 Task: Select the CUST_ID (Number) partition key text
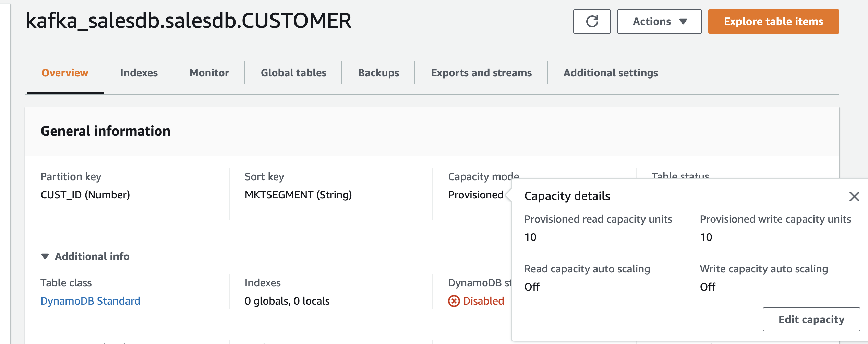click(85, 195)
